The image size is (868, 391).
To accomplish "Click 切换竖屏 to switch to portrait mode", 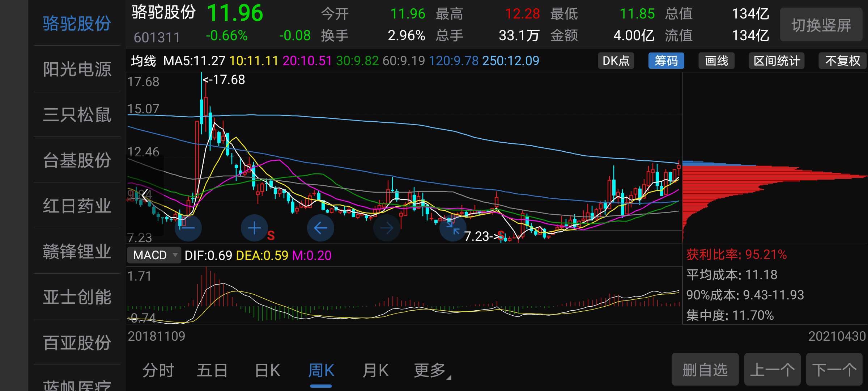I will [x=821, y=25].
